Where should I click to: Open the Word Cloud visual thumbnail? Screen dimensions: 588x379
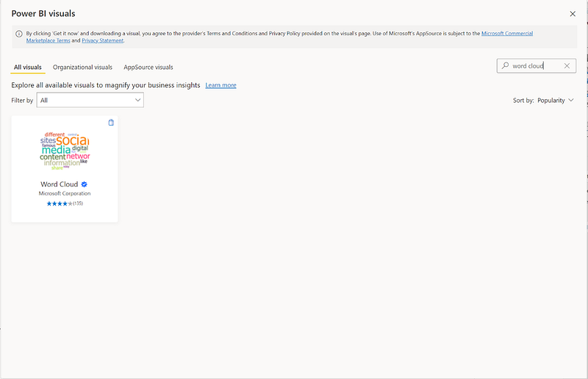click(65, 151)
